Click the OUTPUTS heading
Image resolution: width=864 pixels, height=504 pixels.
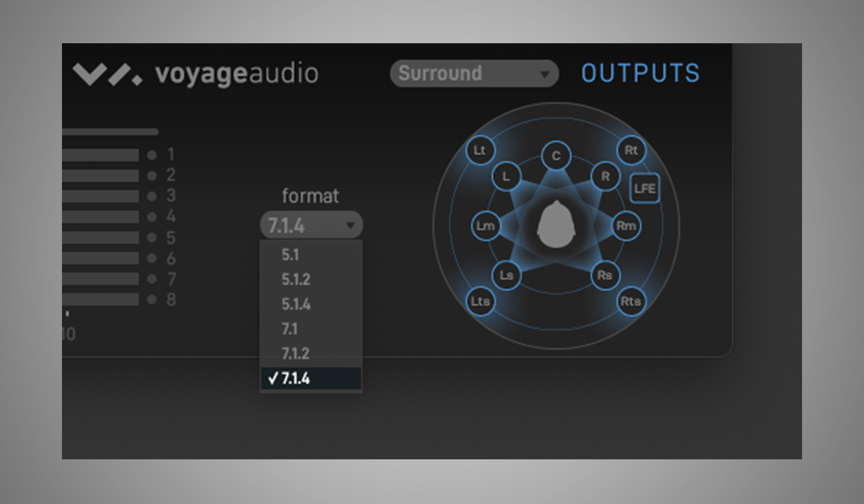point(641,73)
